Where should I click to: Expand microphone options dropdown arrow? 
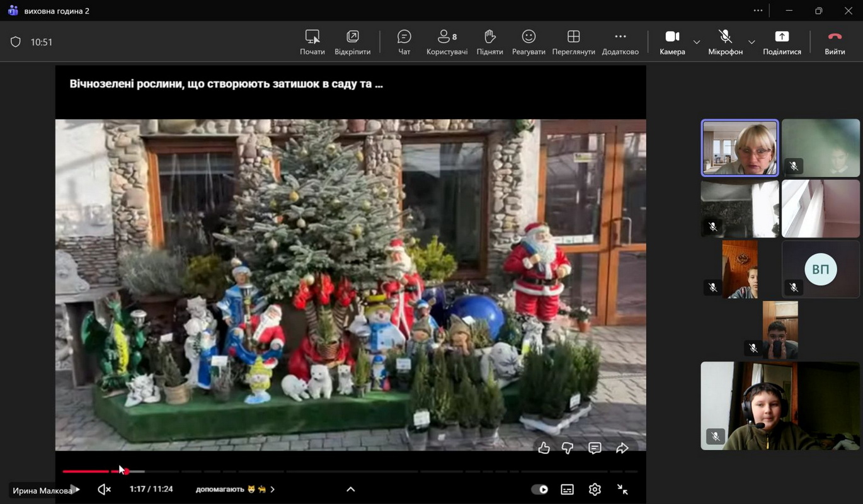coord(752,42)
